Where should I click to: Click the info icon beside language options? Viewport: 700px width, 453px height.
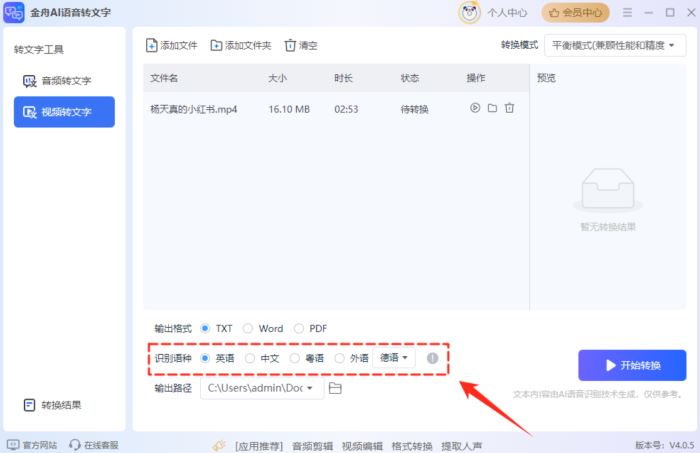[432, 358]
